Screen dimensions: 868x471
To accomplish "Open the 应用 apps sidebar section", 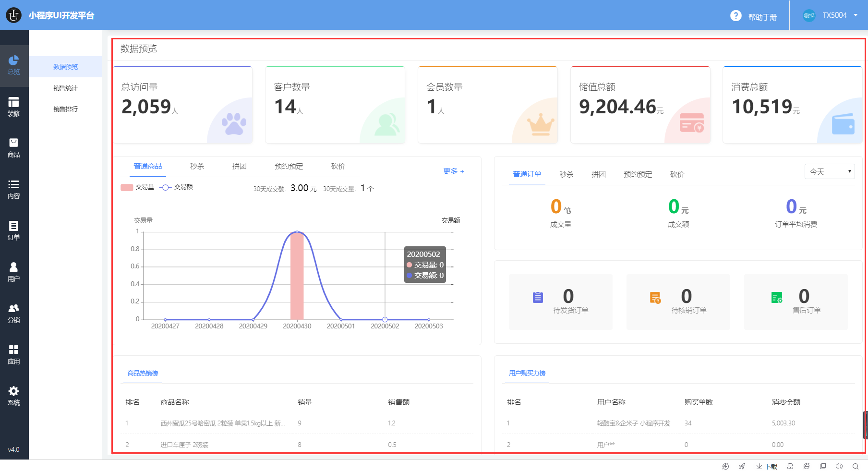I will coord(14,355).
